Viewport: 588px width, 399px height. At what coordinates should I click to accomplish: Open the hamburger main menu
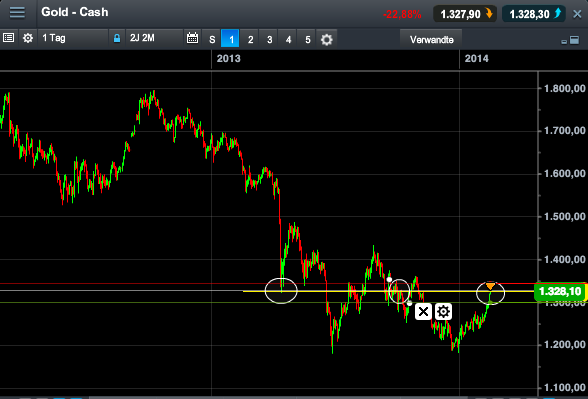17,12
